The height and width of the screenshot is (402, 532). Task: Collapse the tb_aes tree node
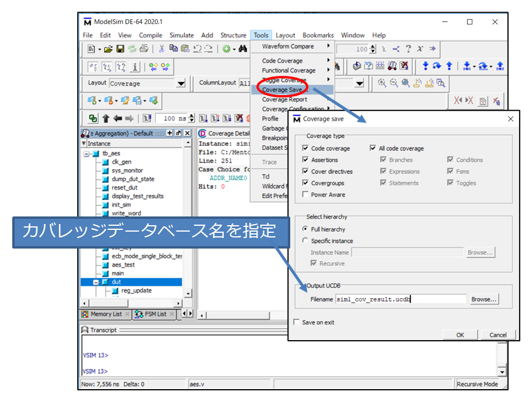pyautogui.click(x=86, y=153)
